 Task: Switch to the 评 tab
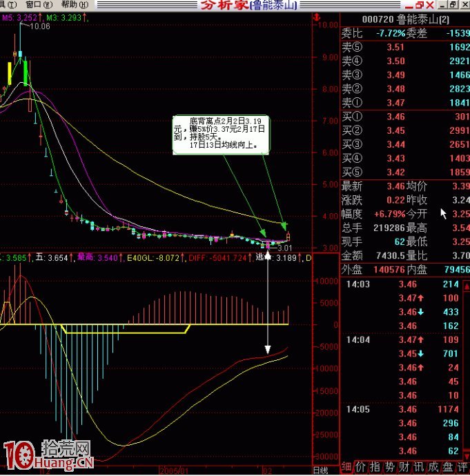point(462,467)
